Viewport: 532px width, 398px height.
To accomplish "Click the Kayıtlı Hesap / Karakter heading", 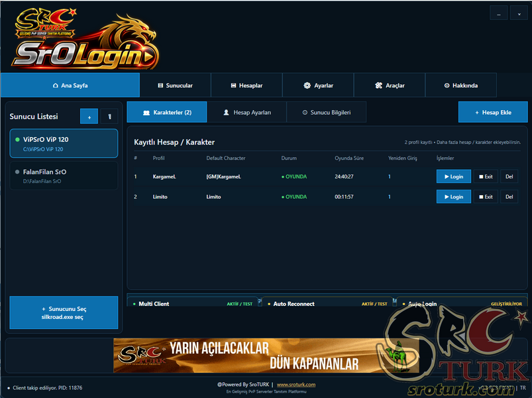I will point(174,142).
